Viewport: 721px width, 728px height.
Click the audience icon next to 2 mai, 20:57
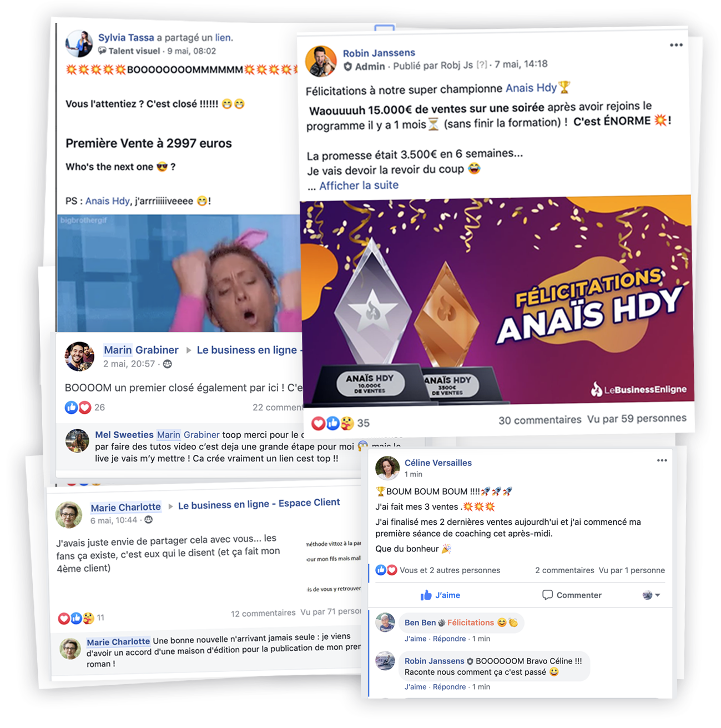167,364
